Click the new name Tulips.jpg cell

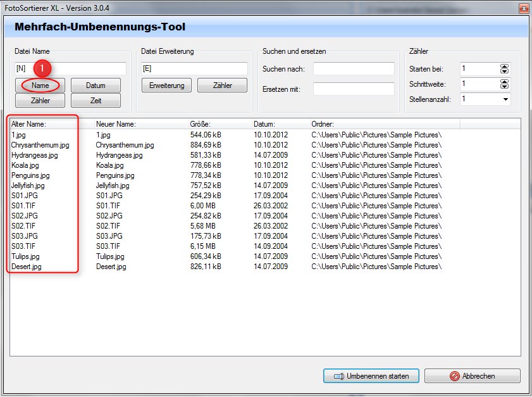(110, 256)
